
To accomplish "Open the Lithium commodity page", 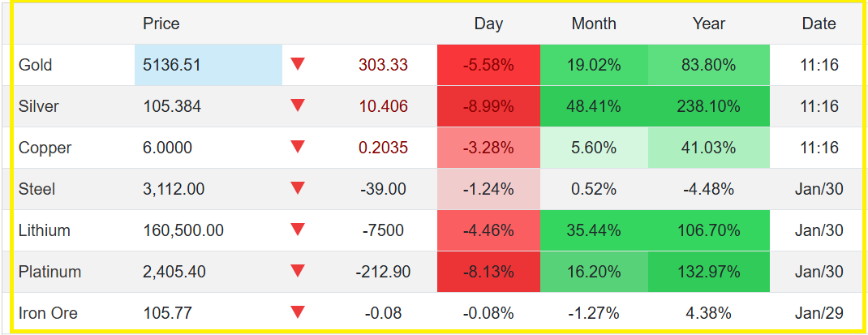I will click(x=44, y=230).
